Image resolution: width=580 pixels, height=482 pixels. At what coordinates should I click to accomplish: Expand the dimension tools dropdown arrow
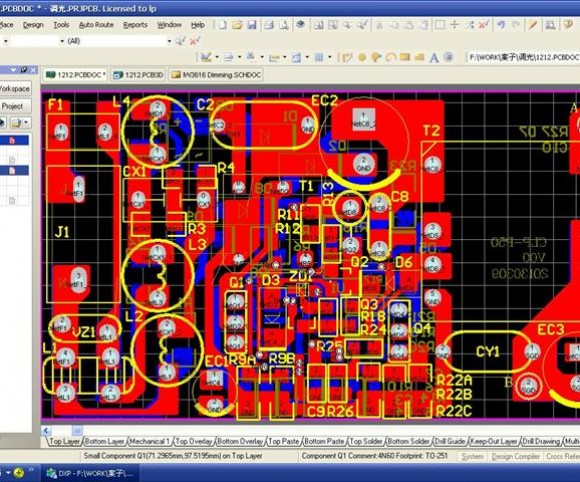pyautogui.click(x=284, y=57)
